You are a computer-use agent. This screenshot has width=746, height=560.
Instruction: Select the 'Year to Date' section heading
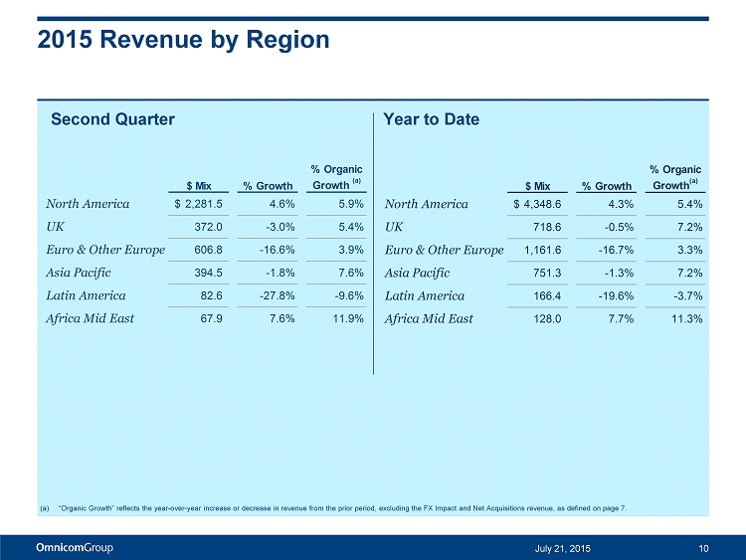click(431, 119)
